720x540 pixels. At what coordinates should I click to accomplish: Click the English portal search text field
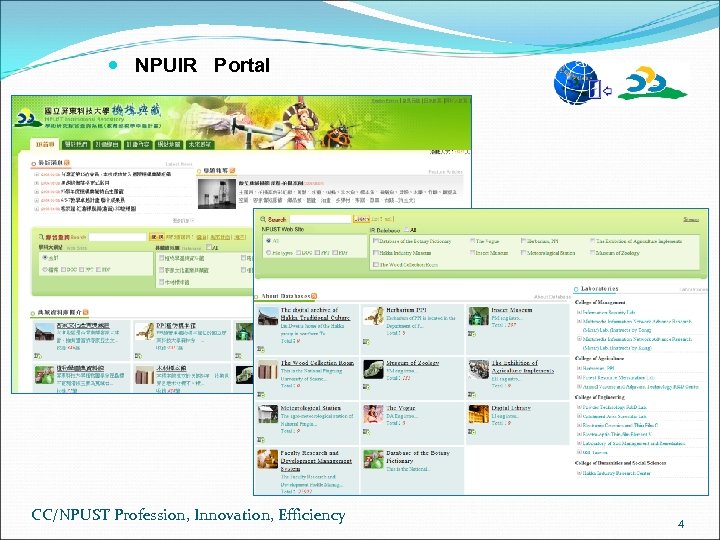(321, 219)
